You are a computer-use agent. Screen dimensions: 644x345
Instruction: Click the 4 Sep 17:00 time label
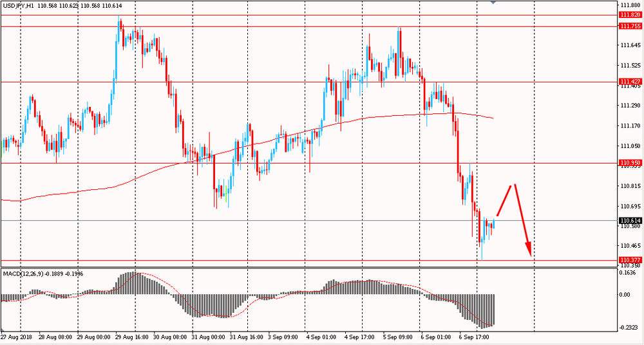(358, 337)
